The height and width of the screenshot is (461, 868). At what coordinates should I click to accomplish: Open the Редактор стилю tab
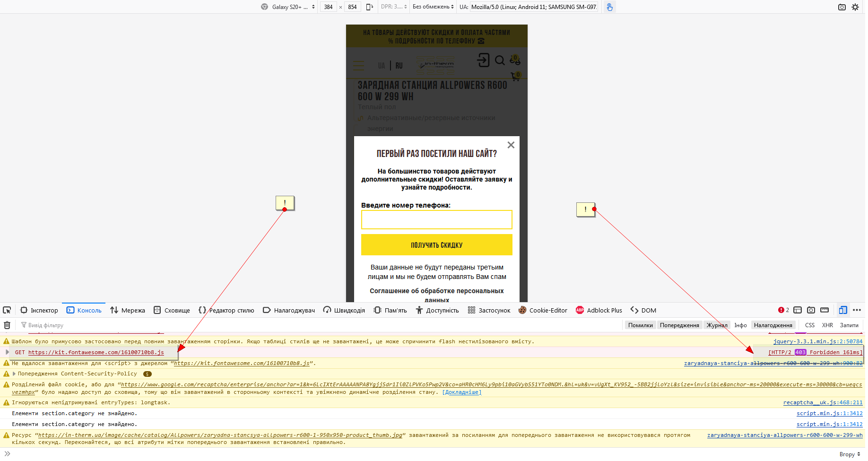click(226, 310)
